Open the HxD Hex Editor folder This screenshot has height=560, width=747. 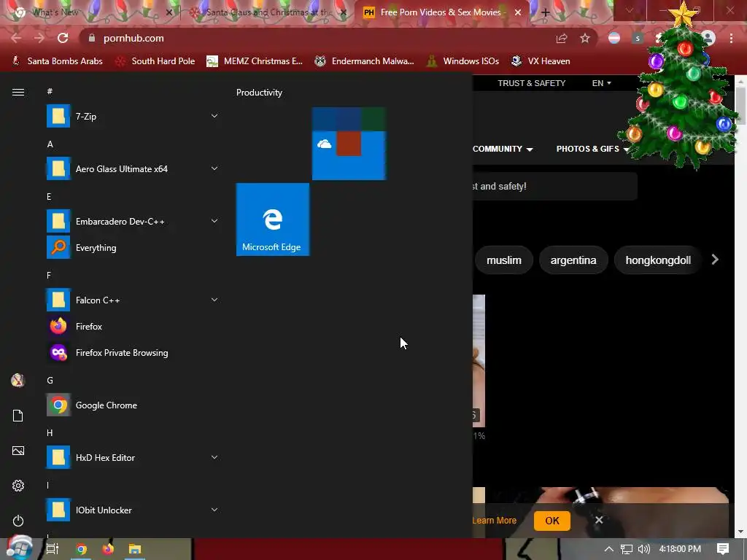point(133,457)
